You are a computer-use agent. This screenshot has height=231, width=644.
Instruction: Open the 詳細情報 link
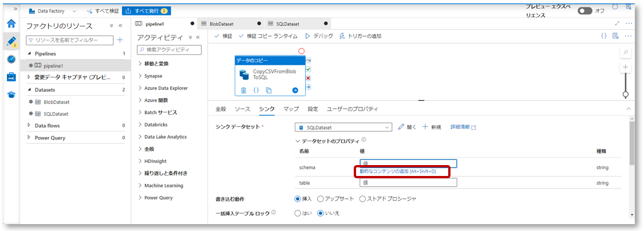pyautogui.click(x=463, y=127)
